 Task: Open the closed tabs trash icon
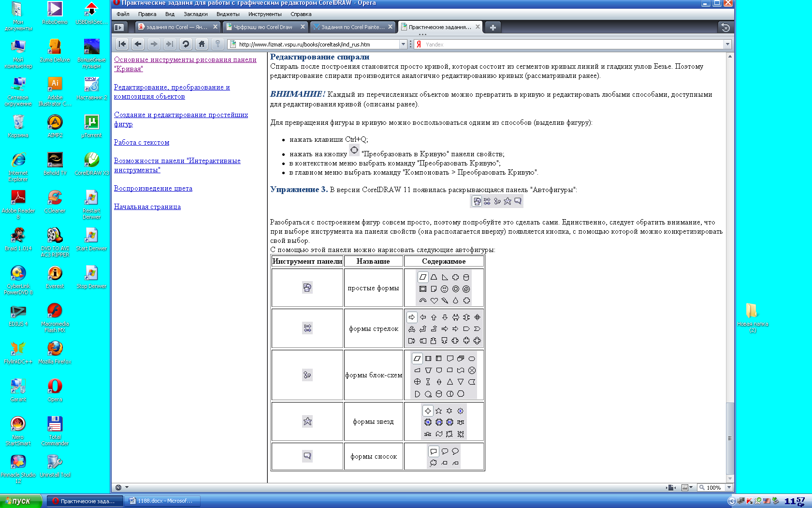pyautogui.click(x=725, y=28)
